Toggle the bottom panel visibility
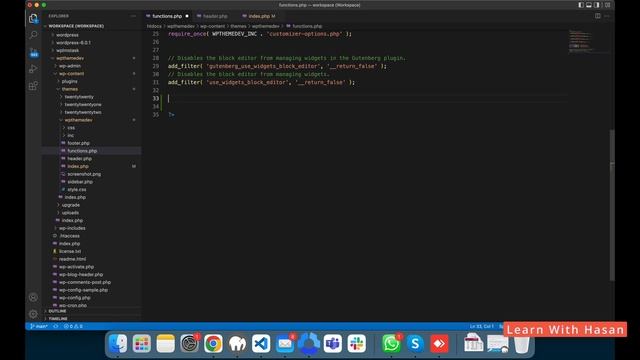The width and height of the screenshot is (640, 360). click(589, 5)
